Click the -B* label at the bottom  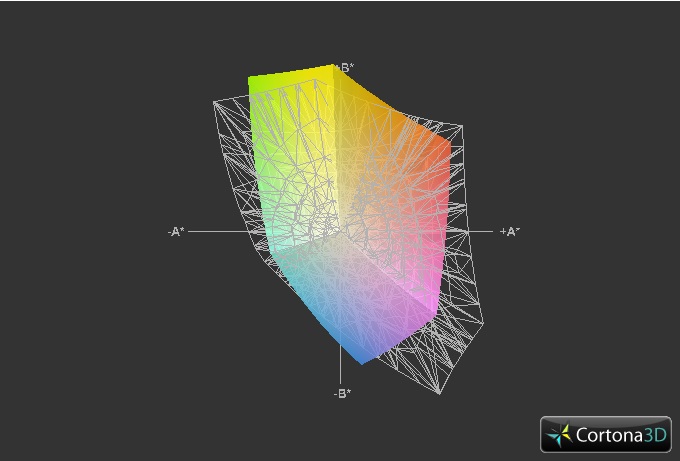tap(342, 393)
